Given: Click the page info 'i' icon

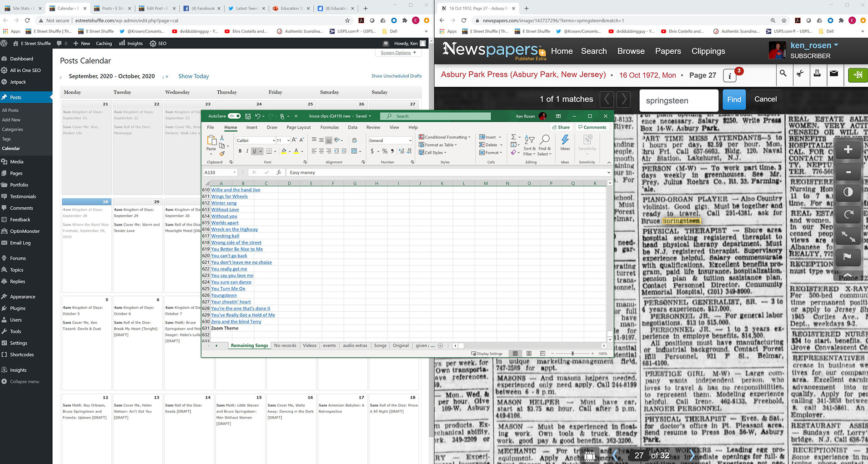Looking at the screenshot, I should pos(730,76).
